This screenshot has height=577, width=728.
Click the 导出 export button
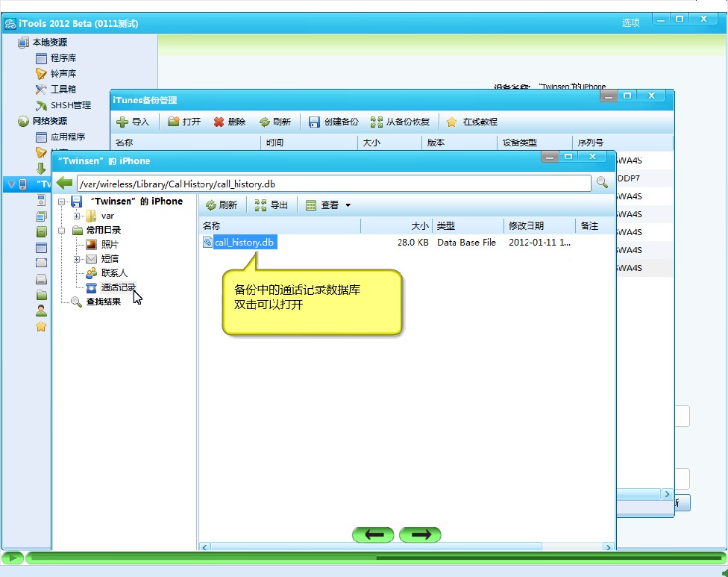[x=271, y=205]
